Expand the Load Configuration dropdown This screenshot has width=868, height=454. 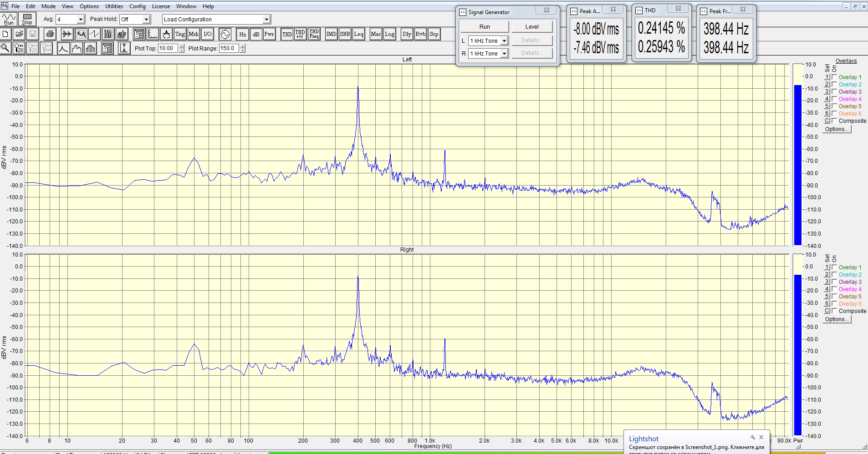(266, 20)
